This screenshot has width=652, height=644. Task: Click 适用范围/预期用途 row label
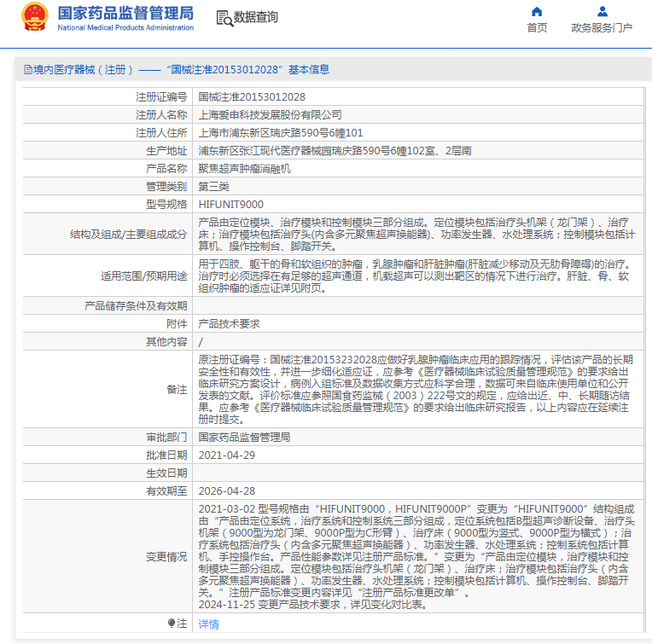click(x=144, y=276)
